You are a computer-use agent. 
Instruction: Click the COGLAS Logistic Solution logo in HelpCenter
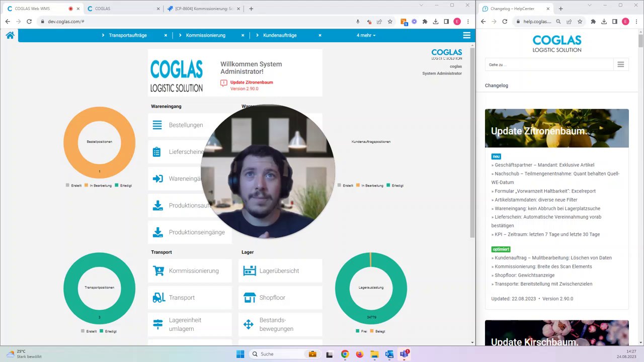pyautogui.click(x=556, y=44)
